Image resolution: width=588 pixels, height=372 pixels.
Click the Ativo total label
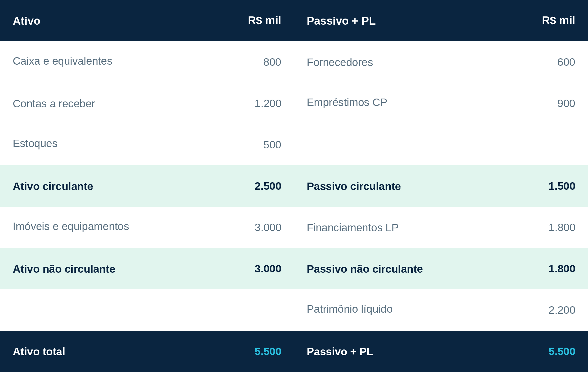point(39,352)
